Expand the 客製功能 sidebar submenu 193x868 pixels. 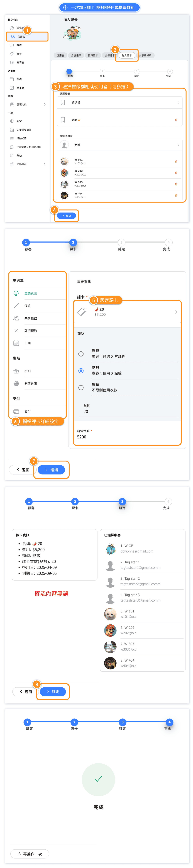click(44, 104)
